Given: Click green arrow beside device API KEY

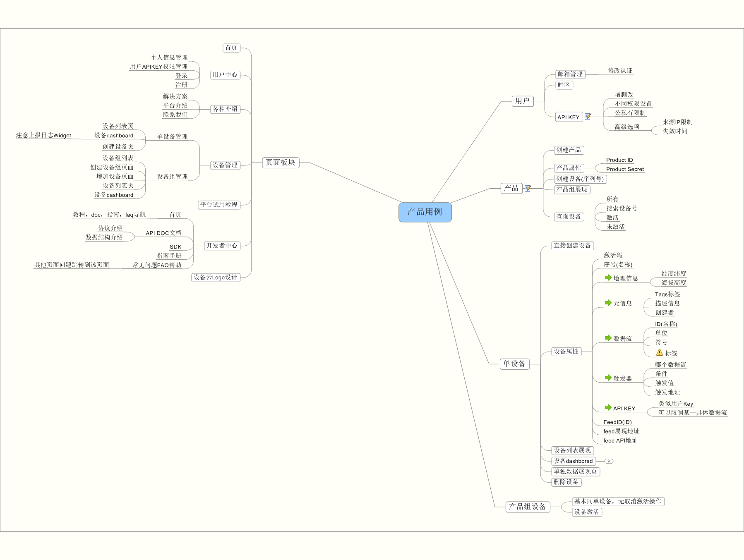Looking at the screenshot, I should coord(608,407).
